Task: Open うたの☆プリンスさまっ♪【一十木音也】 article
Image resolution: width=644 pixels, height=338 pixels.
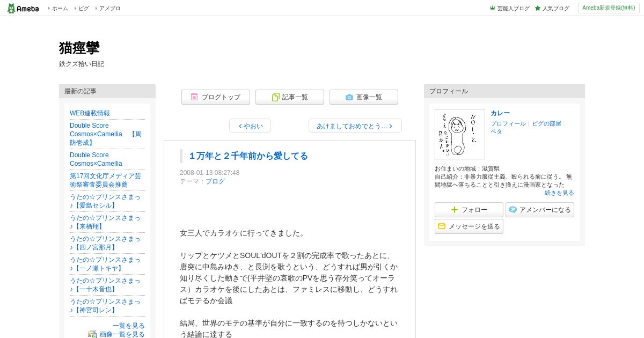Action: click(106, 285)
